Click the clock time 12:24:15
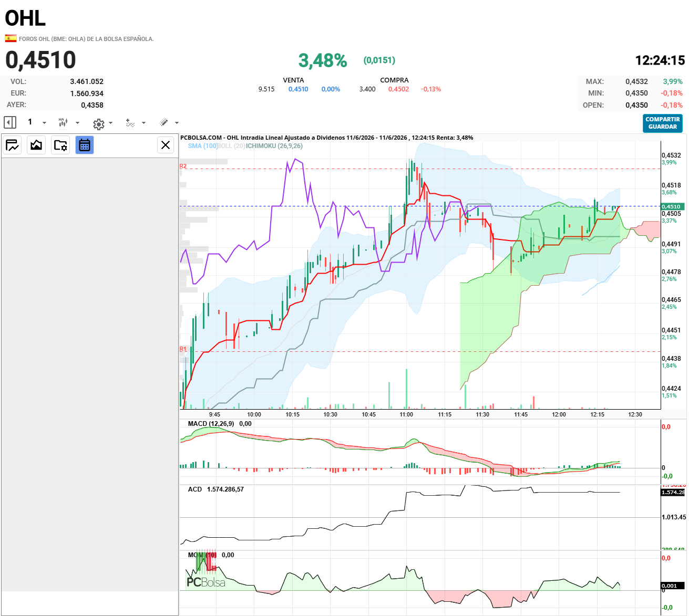Viewport: 689px width, 616px height. click(x=660, y=60)
